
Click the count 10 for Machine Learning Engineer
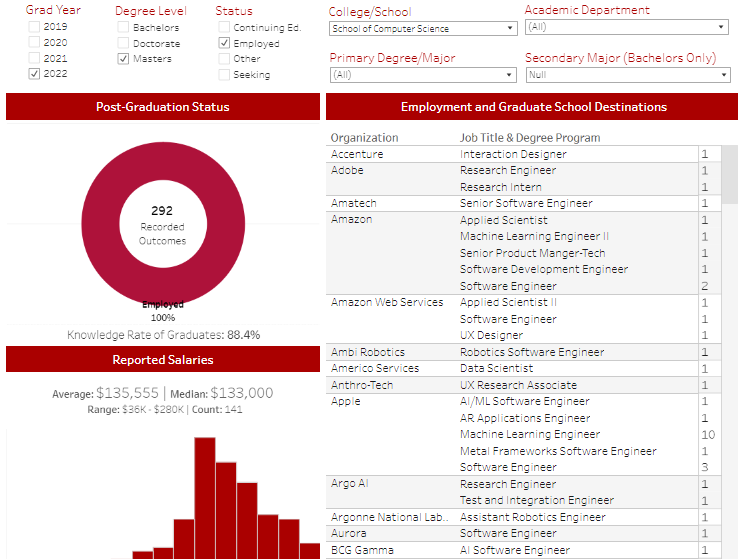click(x=708, y=434)
